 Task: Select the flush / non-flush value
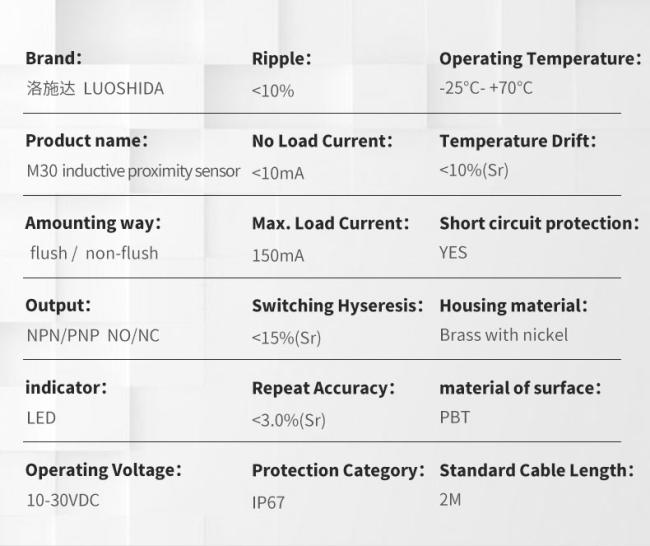click(94, 253)
